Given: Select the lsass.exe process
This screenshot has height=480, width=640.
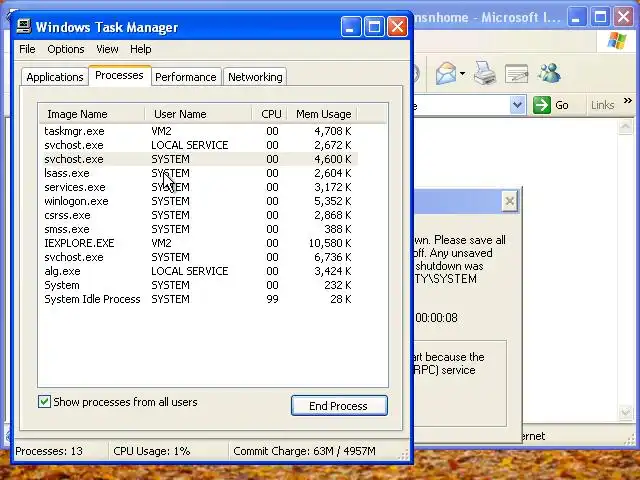Looking at the screenshot, I should pos(198,173).
